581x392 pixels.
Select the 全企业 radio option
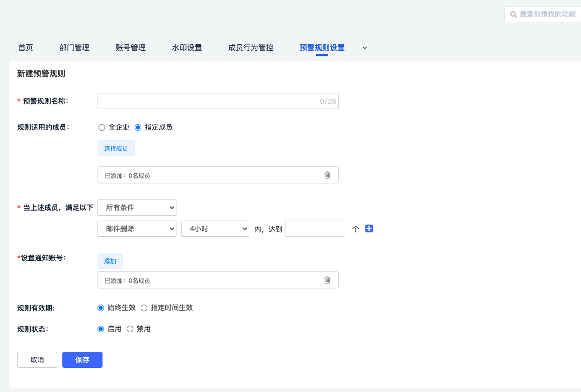click(102, 128)
